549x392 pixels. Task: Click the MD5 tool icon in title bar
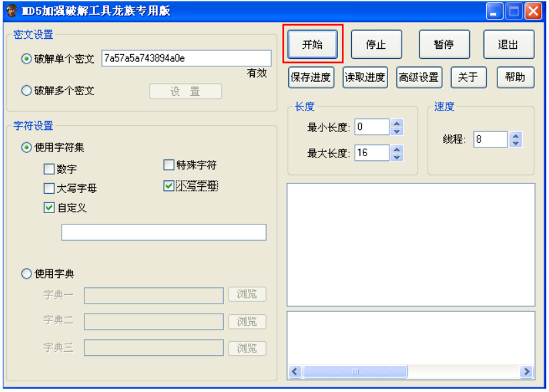[x=11, y=10]
